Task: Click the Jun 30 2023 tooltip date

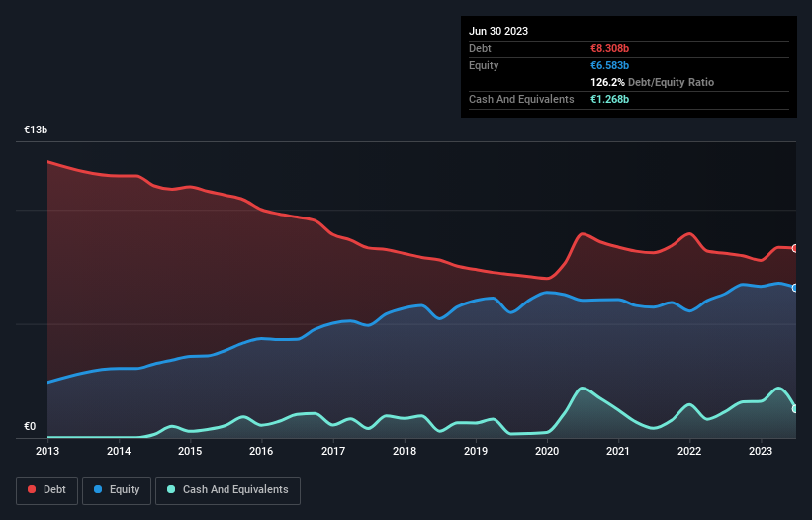Action: pos(498,31)
